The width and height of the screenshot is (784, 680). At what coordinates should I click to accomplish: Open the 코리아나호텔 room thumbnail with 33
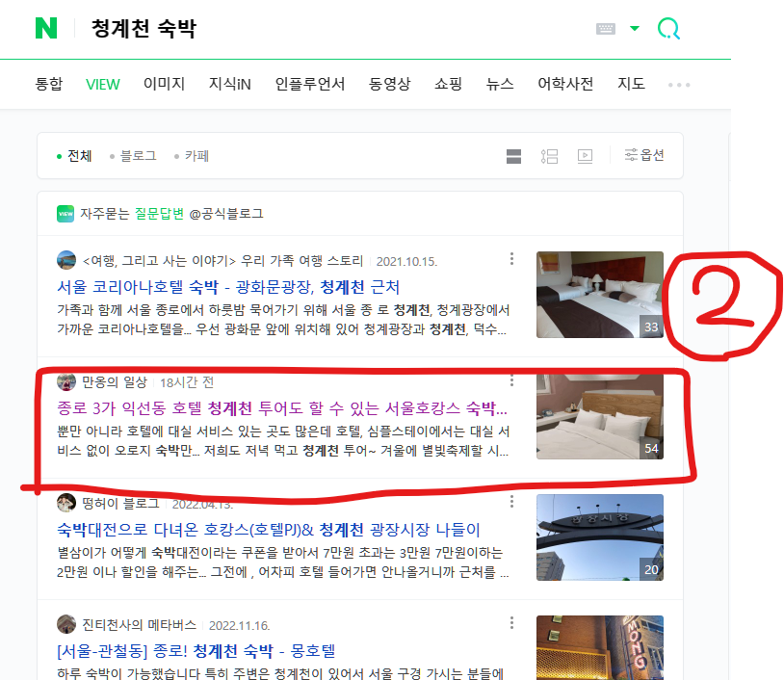(x=600, y=295)
